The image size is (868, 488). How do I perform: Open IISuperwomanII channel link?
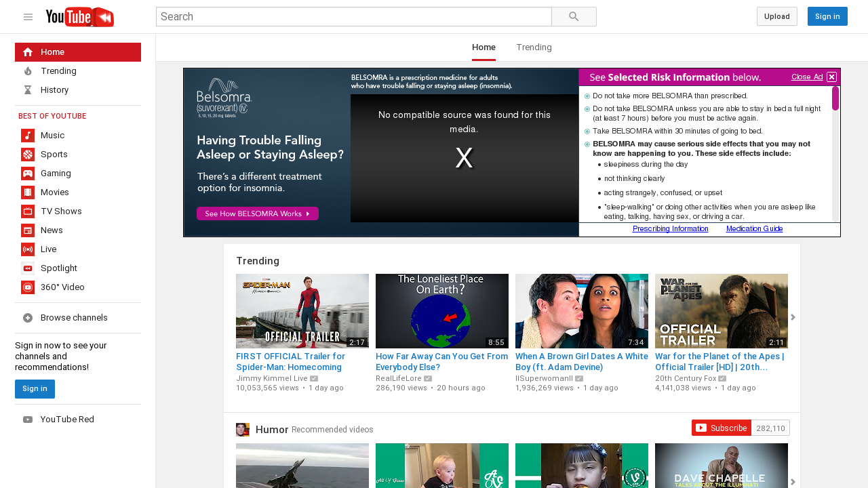click(x=544, y=379)
